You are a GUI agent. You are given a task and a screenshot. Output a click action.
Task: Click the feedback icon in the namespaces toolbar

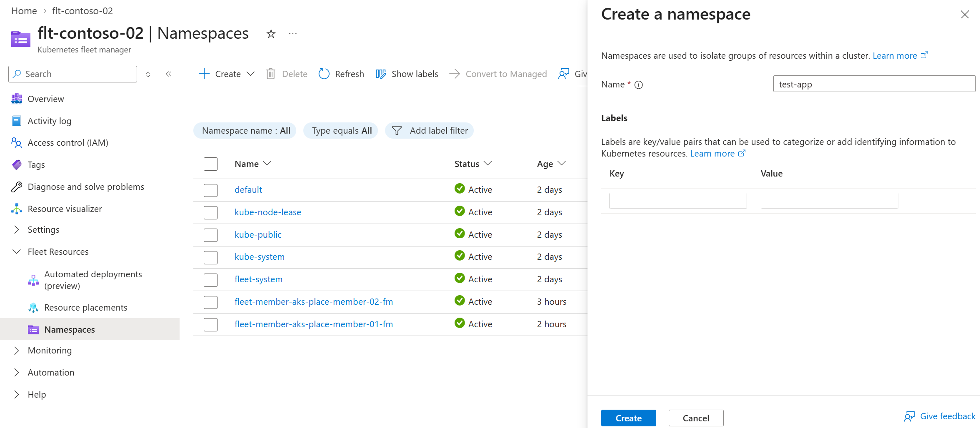pos(564,74)
